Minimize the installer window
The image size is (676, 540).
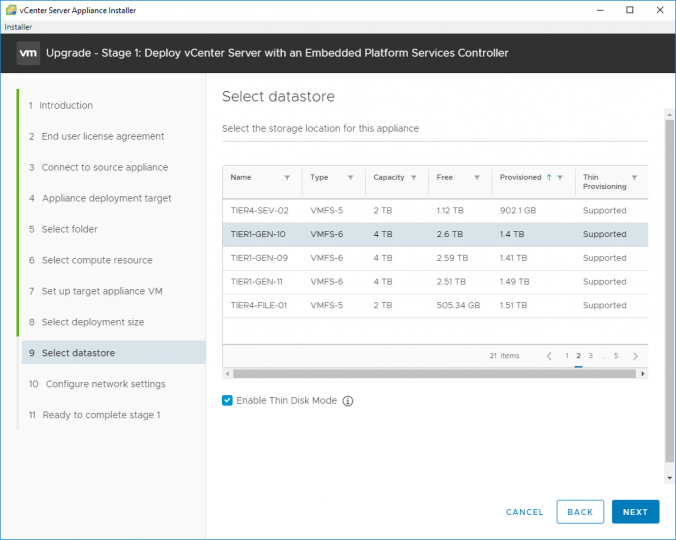pos(600,10)
